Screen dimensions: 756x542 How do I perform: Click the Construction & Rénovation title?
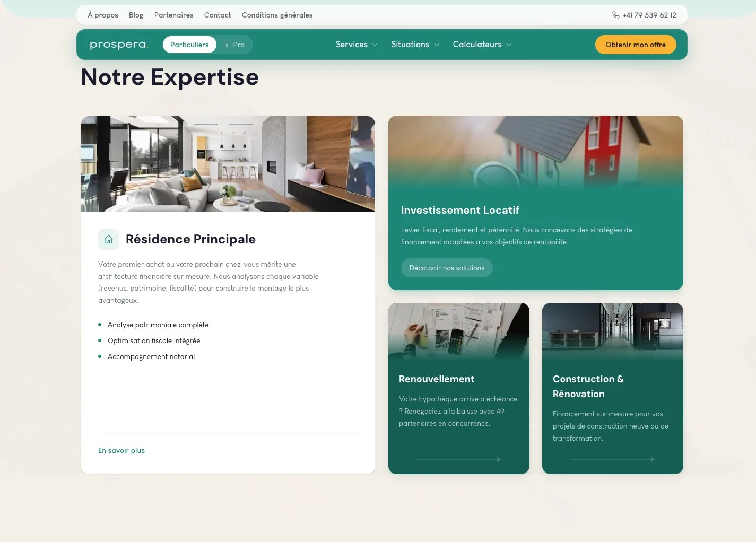click(x=588, y=387)
